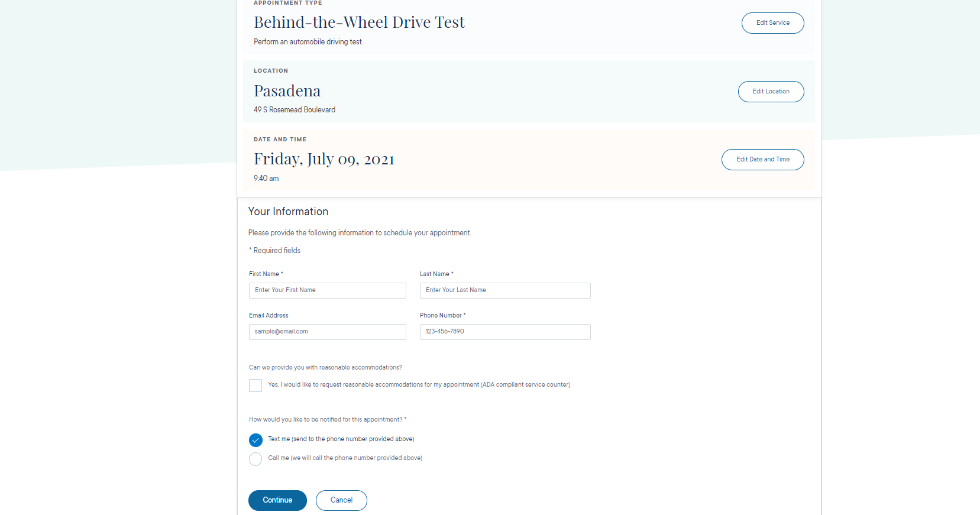Select the Text me radio option
Viewport: 980px width, 515px height.
[x=255, y=440]
